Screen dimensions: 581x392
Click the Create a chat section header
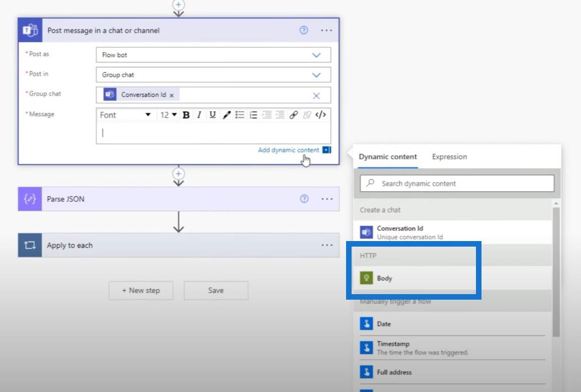pyautogui.click(x=452, y=210)
